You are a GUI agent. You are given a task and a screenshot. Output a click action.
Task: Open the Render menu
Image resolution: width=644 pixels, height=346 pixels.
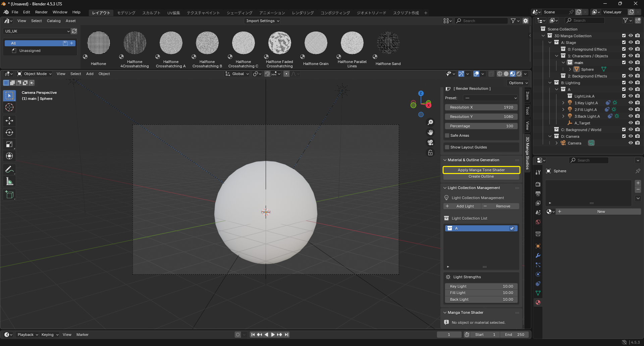click(41, 12)
